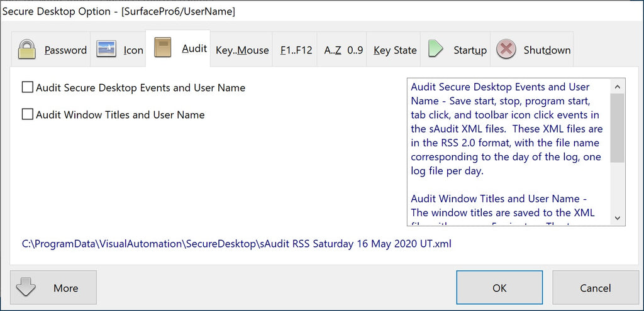Click the green arrow Startup icon
Screen dimensions: 644x311
pos(436,50)
